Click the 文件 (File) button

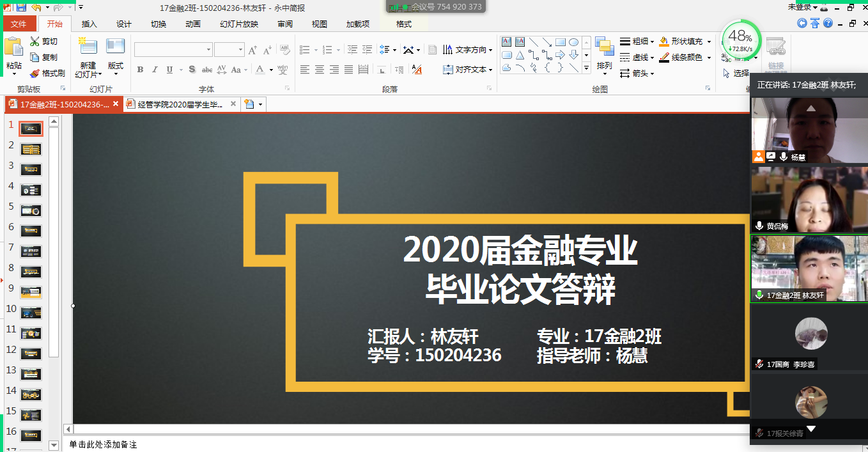click(19, 24)
